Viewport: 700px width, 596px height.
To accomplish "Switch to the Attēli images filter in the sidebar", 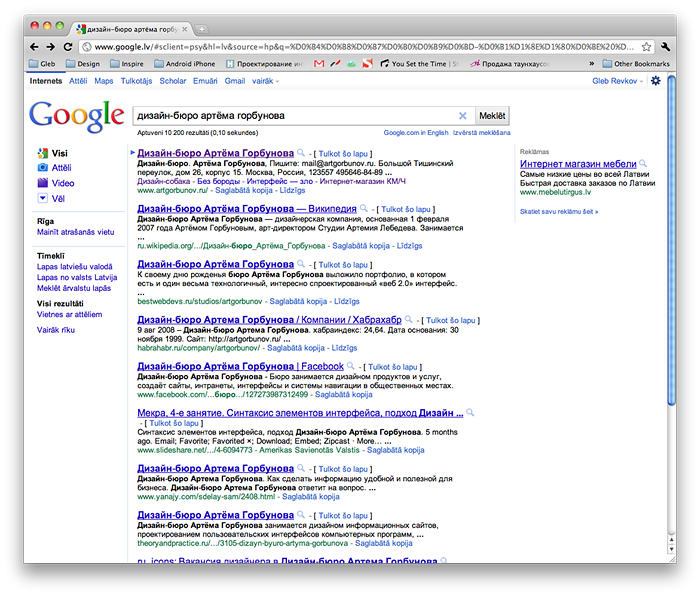I will tap(61, 168).
